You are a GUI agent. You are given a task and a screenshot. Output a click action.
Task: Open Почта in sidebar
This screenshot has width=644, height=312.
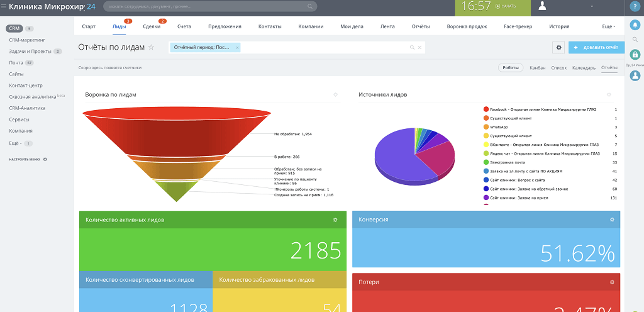pos(16,63)
